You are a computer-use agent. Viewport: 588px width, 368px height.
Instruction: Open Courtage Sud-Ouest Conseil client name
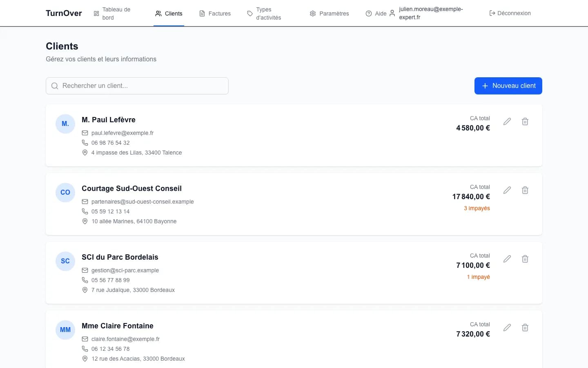click(x=131, y=188)
